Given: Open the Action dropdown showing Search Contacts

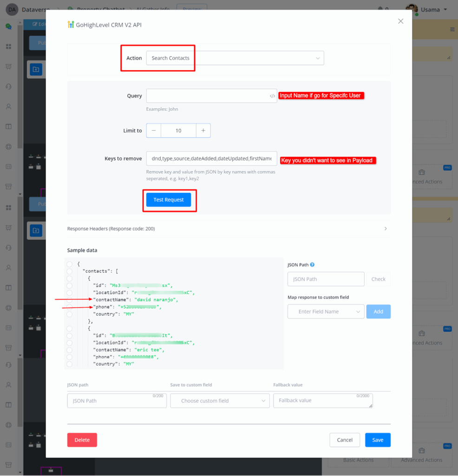Looking at the screenshot, I should (235, 58).
